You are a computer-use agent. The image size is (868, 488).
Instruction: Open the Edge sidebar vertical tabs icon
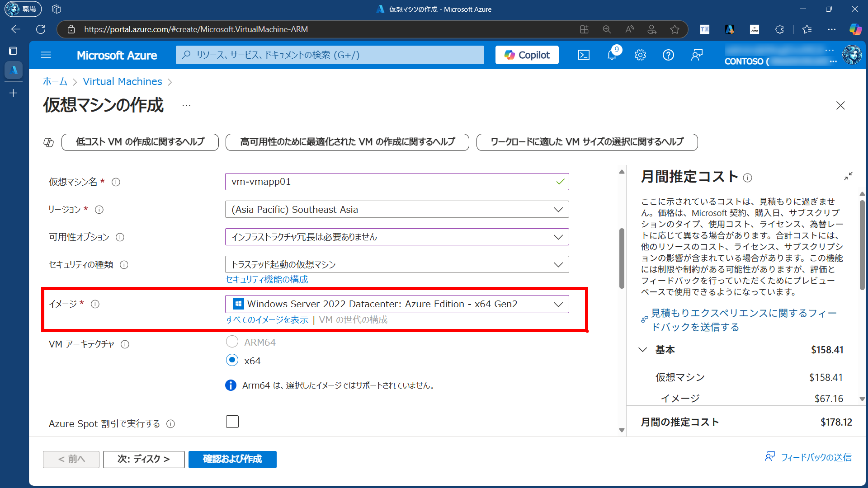pos(13,51)
